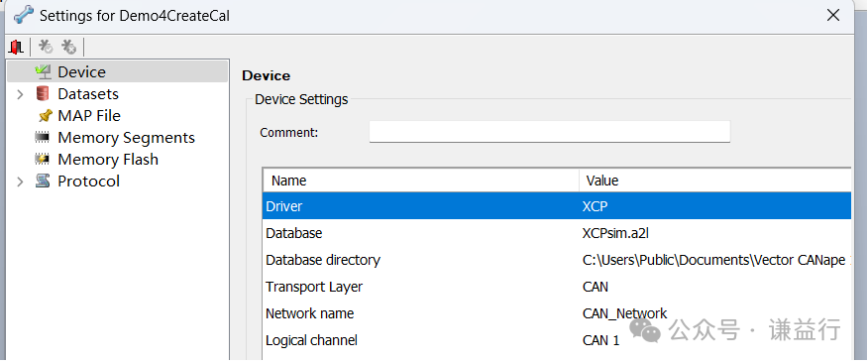This screenshot has height=364, width=868.
Task: Select Protocol in the settings tree
Action: (x=88, y=182)
